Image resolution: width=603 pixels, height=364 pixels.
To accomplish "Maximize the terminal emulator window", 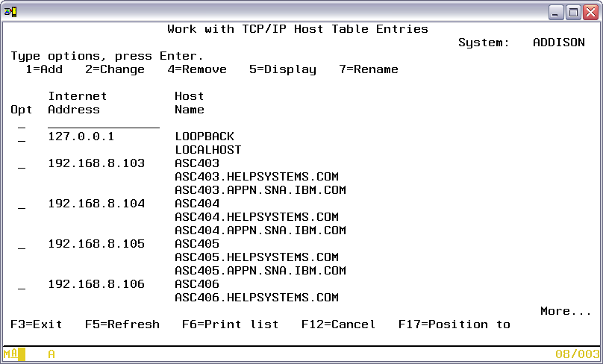I will [x=573, y=12].
